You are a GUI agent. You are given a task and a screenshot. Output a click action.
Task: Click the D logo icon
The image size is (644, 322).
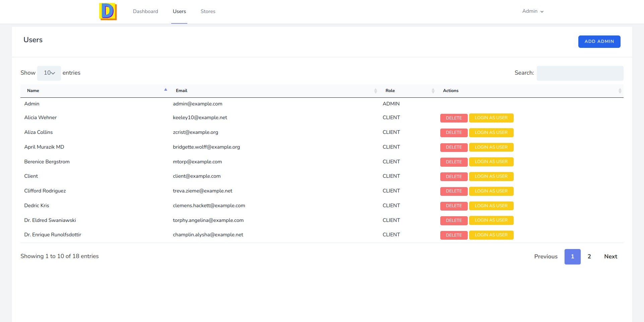pos(108,12)
